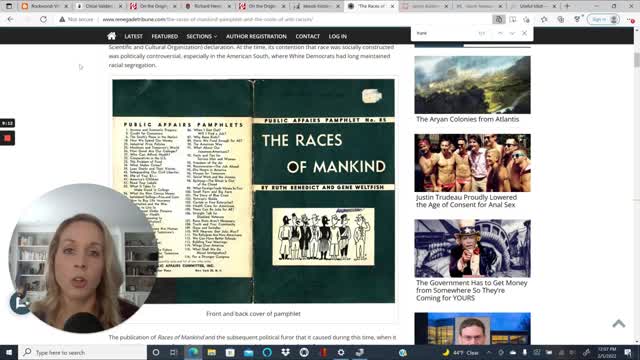
Task: Go to previous find result arrow
Action: 500,33
